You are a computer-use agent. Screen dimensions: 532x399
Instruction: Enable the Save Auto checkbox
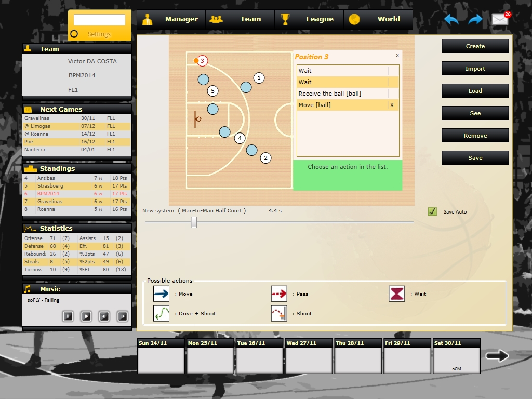(432, 212)
